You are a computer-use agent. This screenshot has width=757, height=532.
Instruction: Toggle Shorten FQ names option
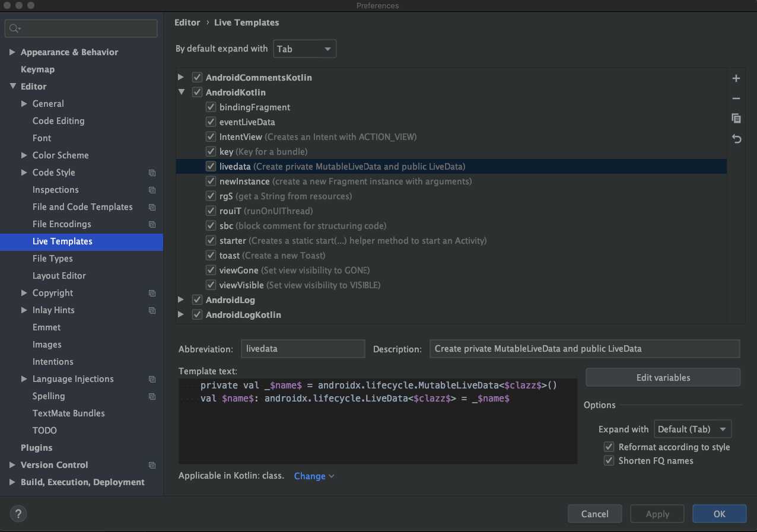click(x=609, y=460)
